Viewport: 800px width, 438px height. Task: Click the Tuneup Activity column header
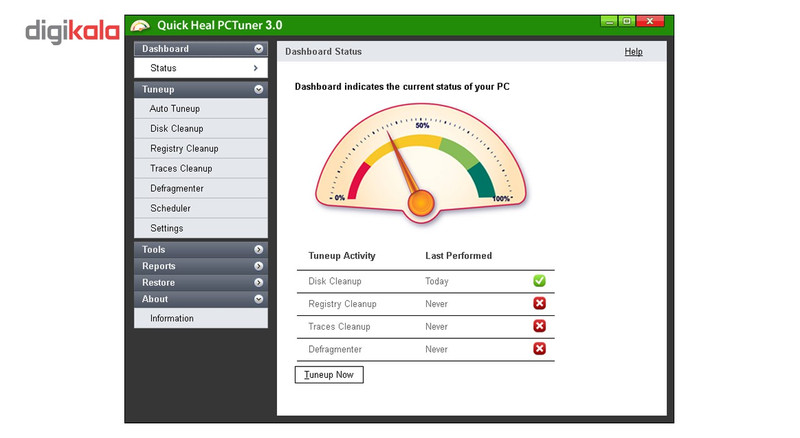[342, 256]
